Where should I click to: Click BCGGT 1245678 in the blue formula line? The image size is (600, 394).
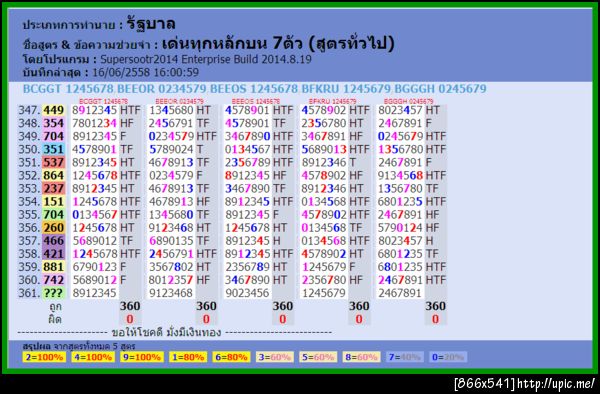click(x=68, y=89)
